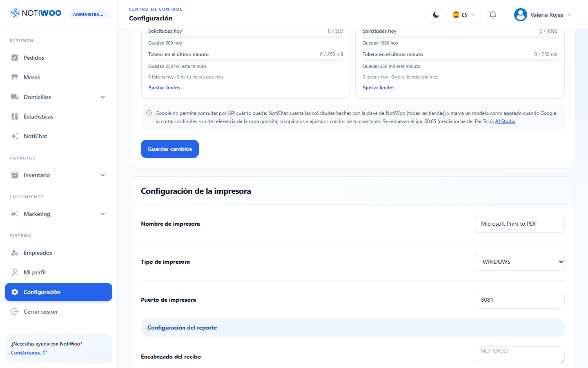The width and height of the screenshot is (588, 368).
Task: Expand the Marketing submenu chevron
Action: click(x=103, y=214)
